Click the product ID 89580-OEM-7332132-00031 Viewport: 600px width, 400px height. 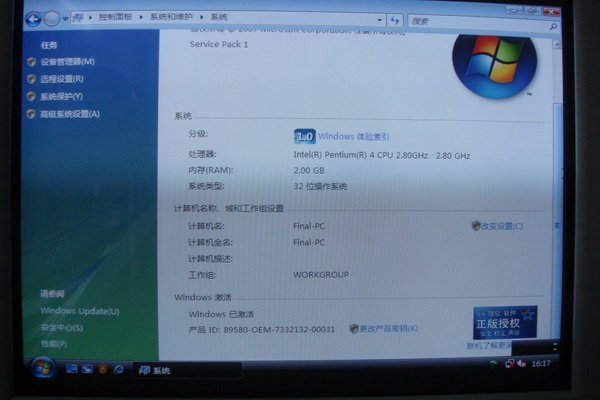pos(279,329)
